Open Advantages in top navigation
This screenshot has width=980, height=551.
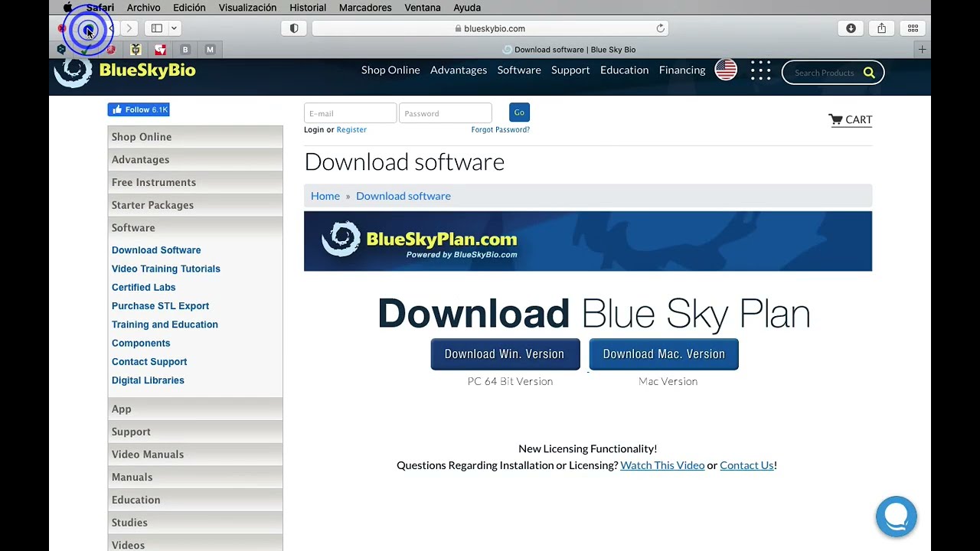(x=459, y=70)
